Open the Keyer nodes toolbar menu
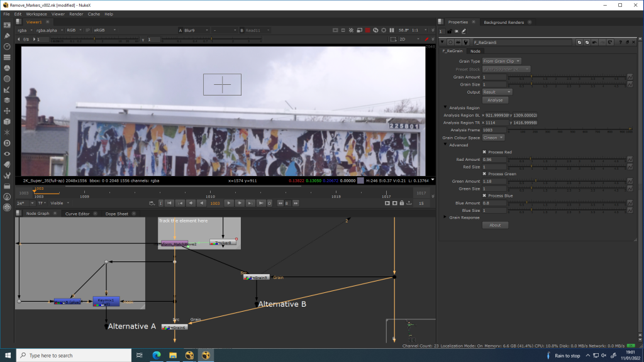The width and height of the screenshot is (644, 362). (x=6, y=89)
